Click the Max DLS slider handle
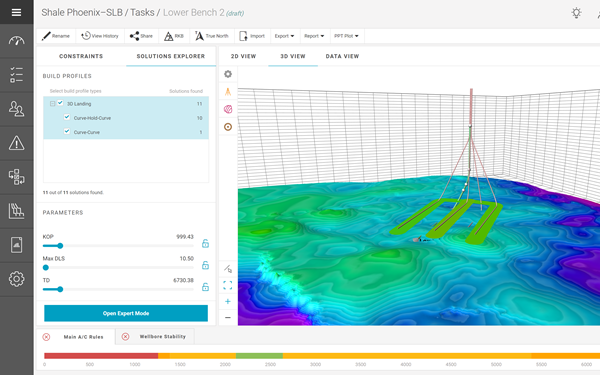The image size is (600, 375). tap(46, 267)
